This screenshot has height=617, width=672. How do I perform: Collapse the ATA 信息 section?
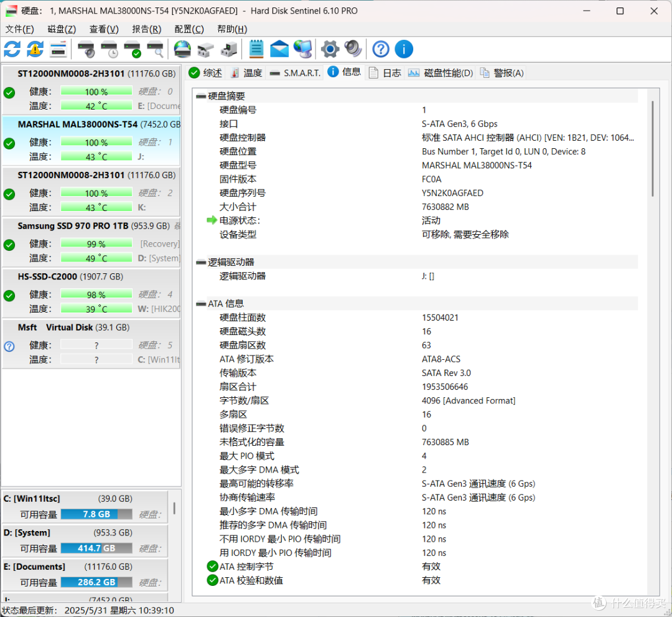tap(201, 304)
